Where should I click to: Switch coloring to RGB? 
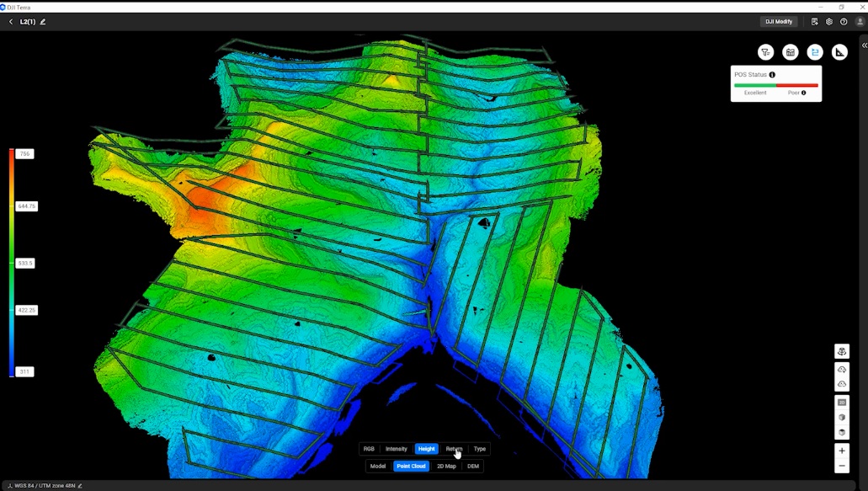coord(369,449)
